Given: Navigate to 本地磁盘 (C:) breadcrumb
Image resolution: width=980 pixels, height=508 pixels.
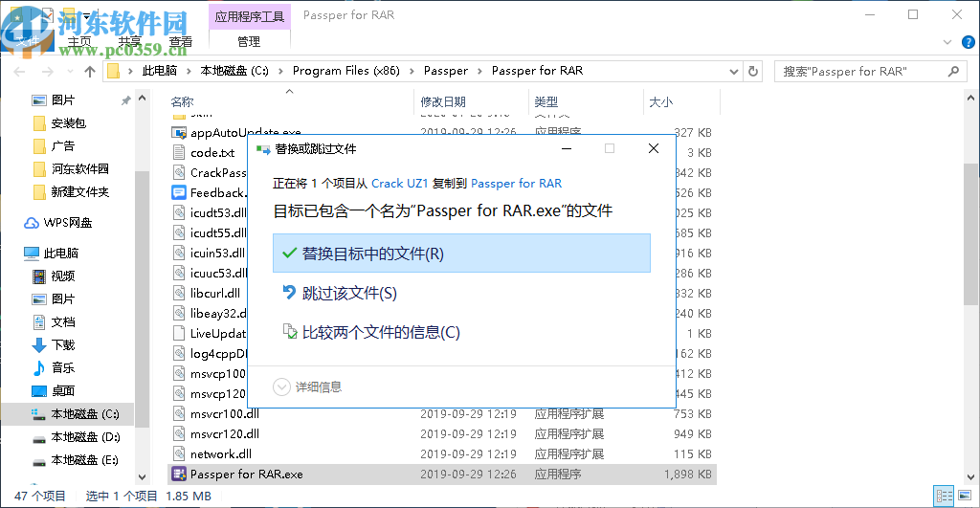Looking at the screenshot, I should click(234, 71).
